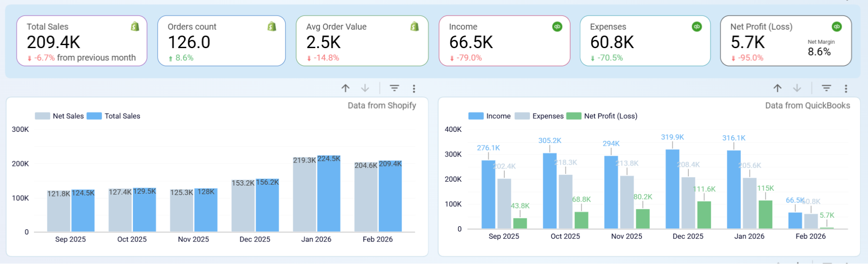The image size is (868, 264).
Task: Click the Nov 2025 Total Sales bar 128K
Action: click(206, 210)
